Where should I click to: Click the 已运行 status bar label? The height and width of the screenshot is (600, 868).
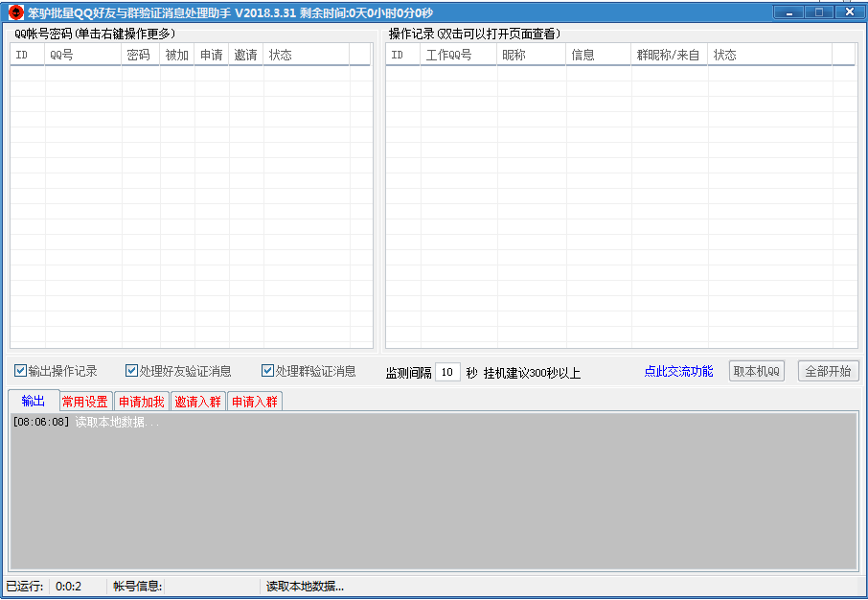pyautogui.click(x=24, y=587)
